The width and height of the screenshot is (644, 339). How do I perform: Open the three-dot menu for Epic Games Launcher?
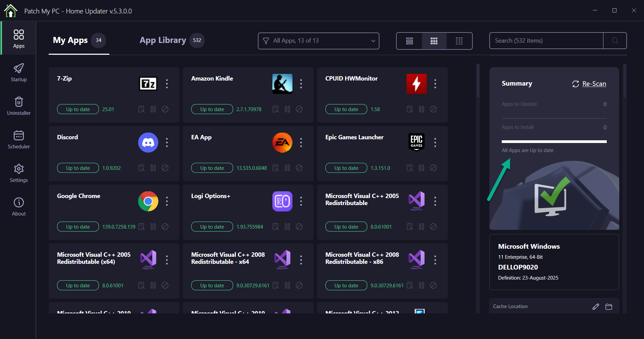(435, 143)
